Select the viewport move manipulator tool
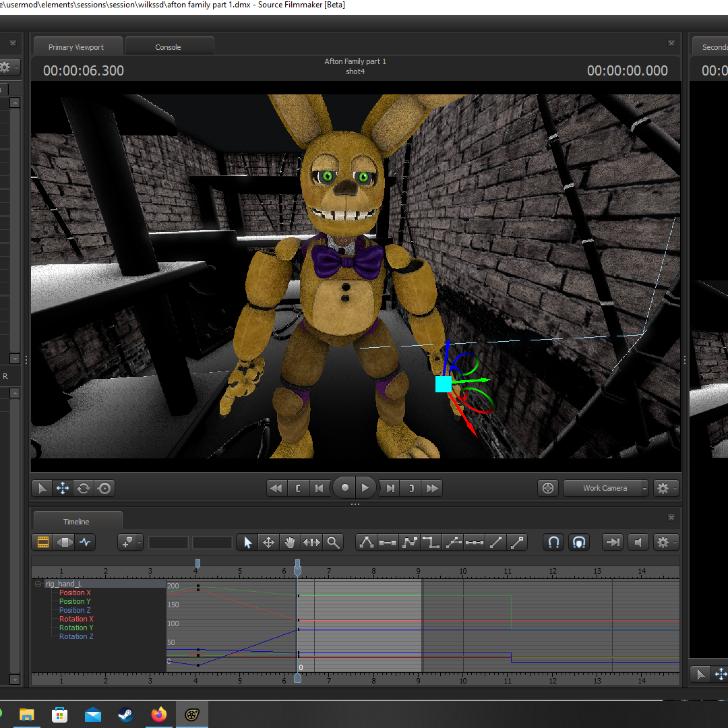728x728 pixels. click(63, 488)
